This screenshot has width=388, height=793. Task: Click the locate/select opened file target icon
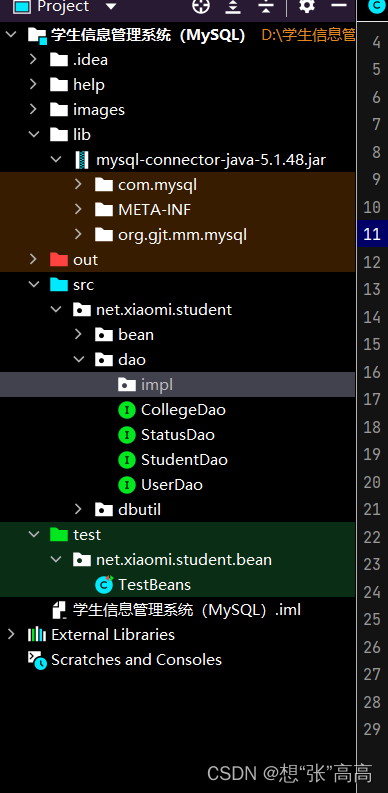tap(201, 6)
